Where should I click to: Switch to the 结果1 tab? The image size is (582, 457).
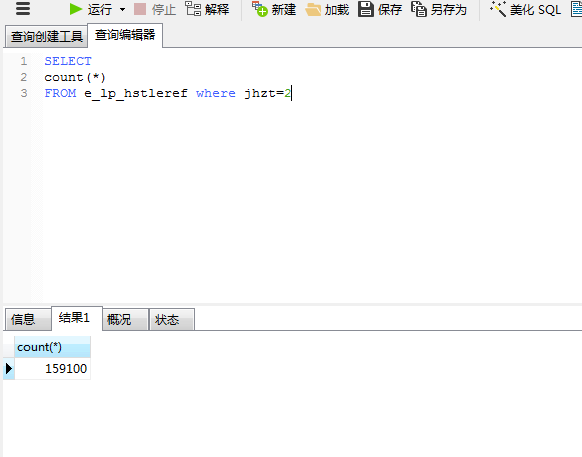[77, 318]
